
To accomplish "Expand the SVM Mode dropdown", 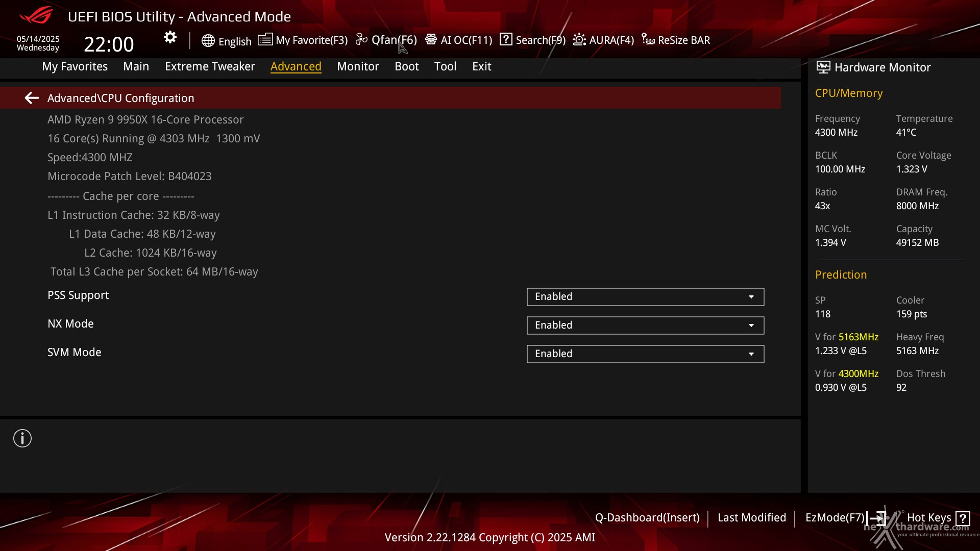I will click(x=645, y=354).
